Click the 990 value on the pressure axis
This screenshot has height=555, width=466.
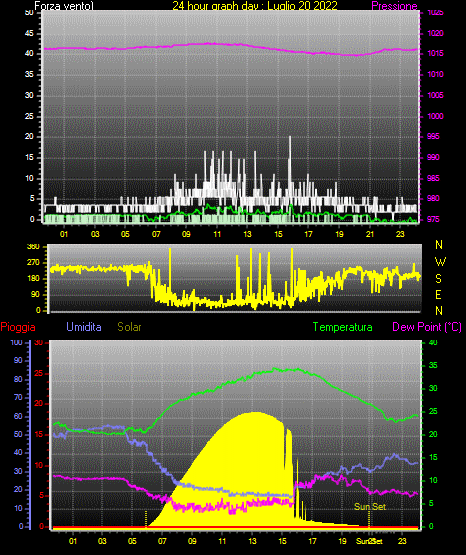tap(433, 157)
